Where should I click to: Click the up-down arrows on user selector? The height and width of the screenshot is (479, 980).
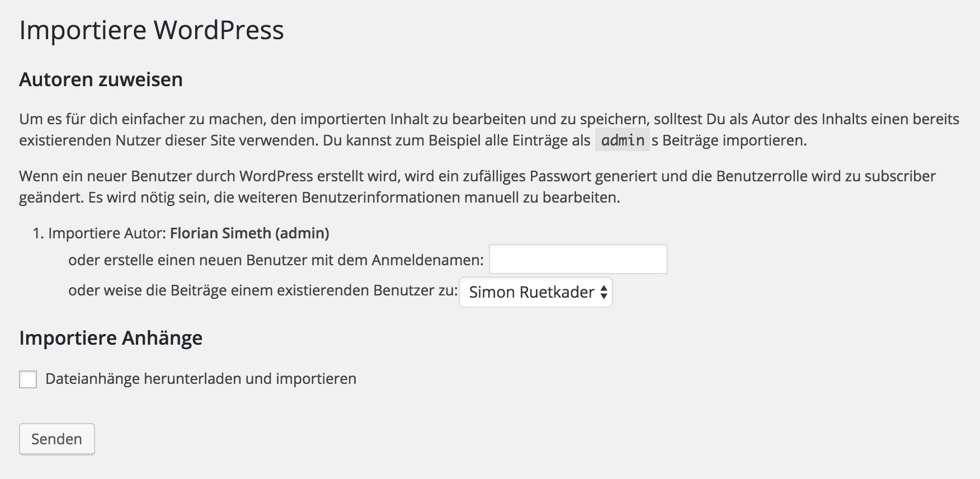[604, 292]
